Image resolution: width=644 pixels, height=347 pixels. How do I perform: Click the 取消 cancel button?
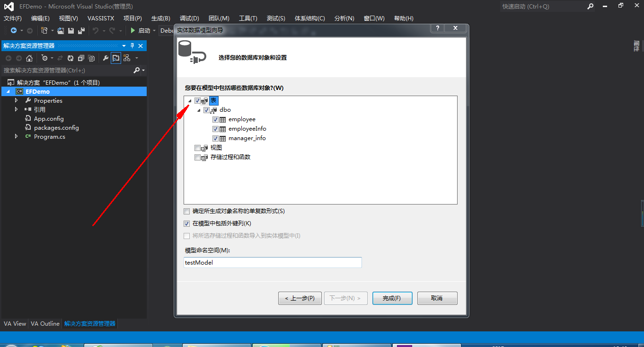tap(437, 298)
